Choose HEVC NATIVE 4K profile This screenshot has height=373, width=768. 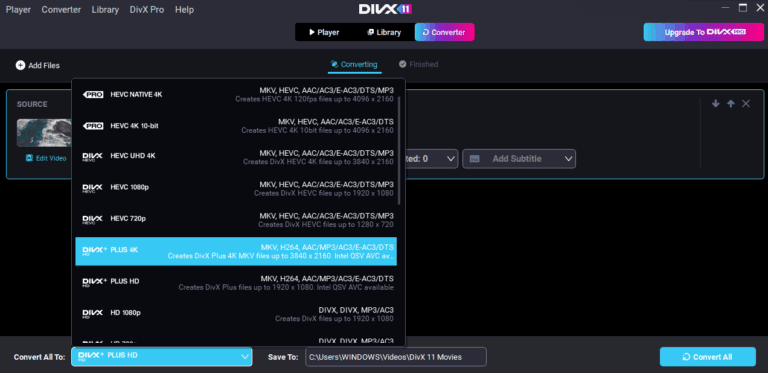tap(236, 95)
